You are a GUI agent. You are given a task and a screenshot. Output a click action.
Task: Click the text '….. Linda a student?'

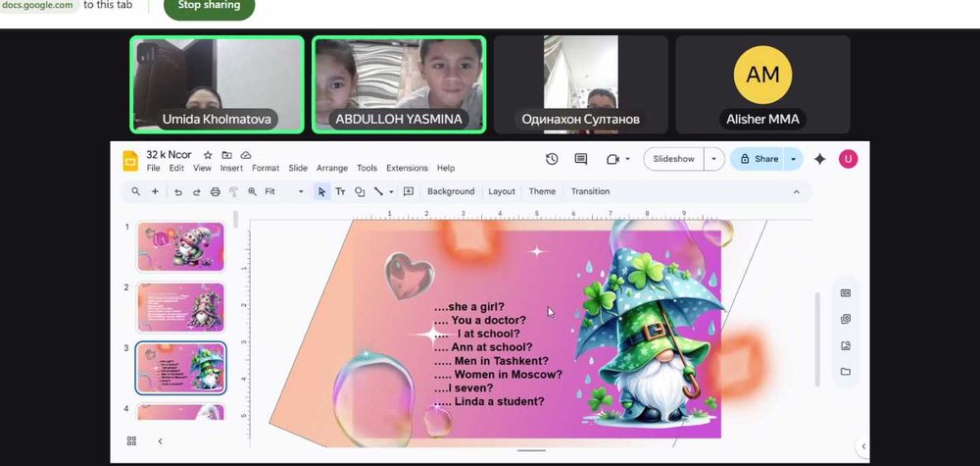pos(489,401)
